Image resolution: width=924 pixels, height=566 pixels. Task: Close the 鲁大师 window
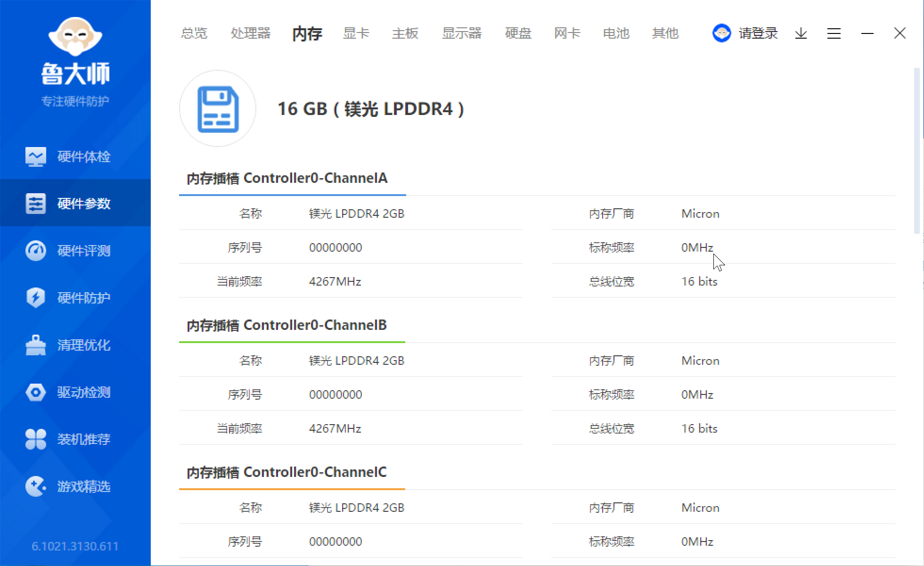click(900, 33)
